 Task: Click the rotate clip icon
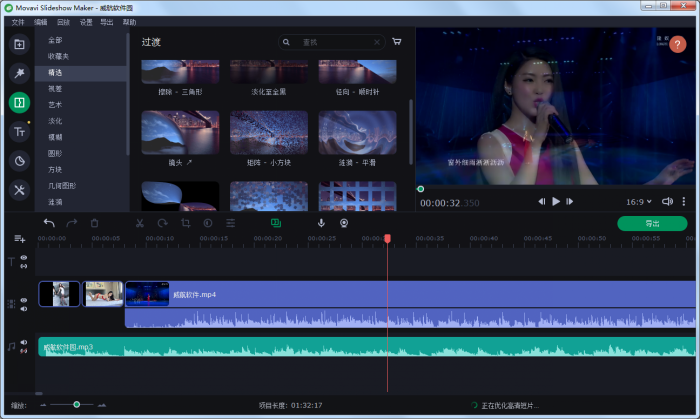(x=162, y=223)
